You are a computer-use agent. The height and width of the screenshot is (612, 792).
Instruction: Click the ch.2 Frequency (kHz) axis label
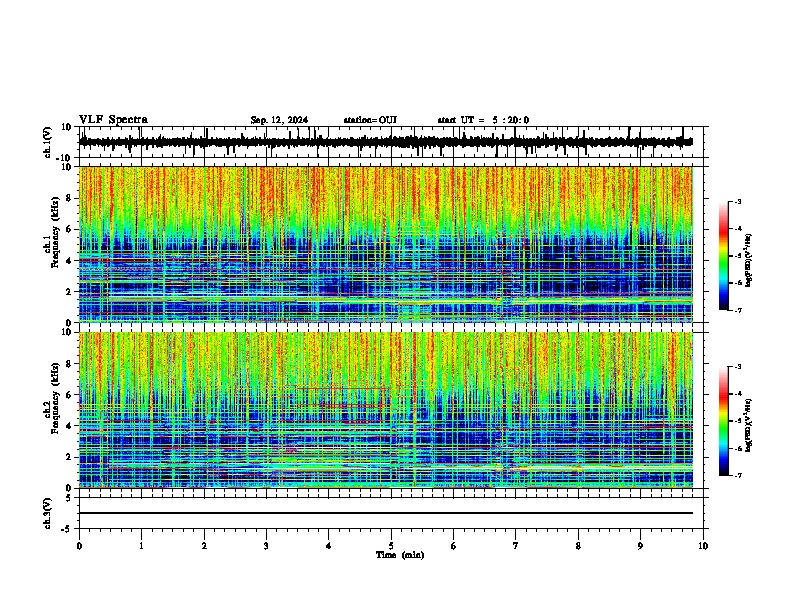(x=52, y=398)
